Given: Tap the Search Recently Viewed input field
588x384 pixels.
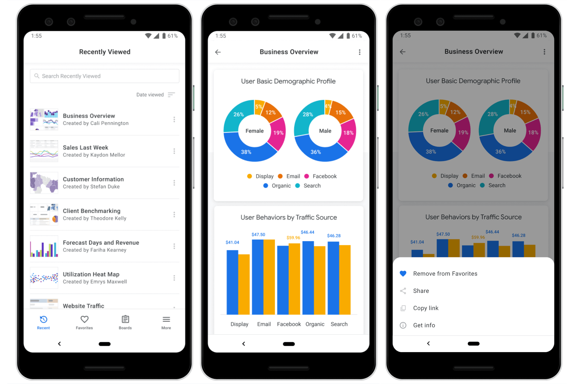Looking at the screenshot, I should click(x=104, y=76).
